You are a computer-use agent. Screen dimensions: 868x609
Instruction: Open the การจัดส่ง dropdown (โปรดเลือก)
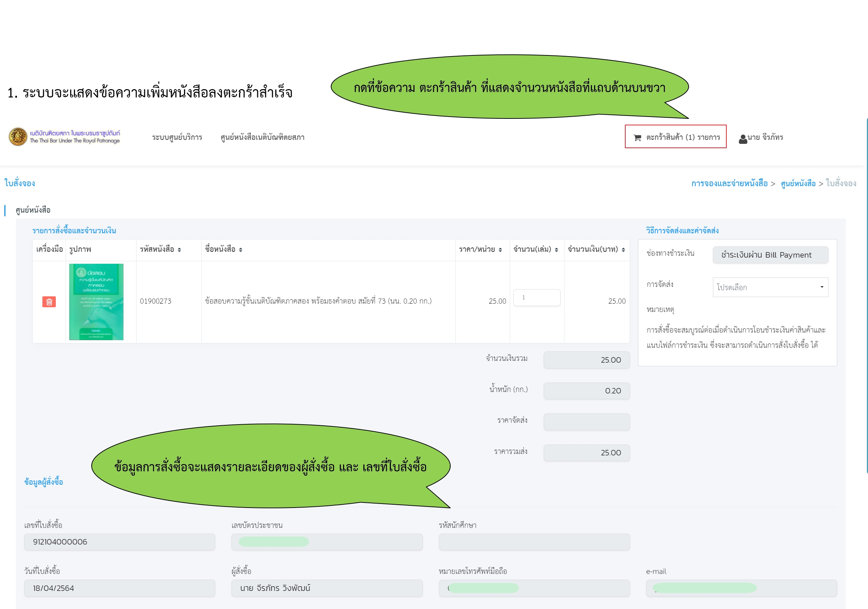[770, 287]
